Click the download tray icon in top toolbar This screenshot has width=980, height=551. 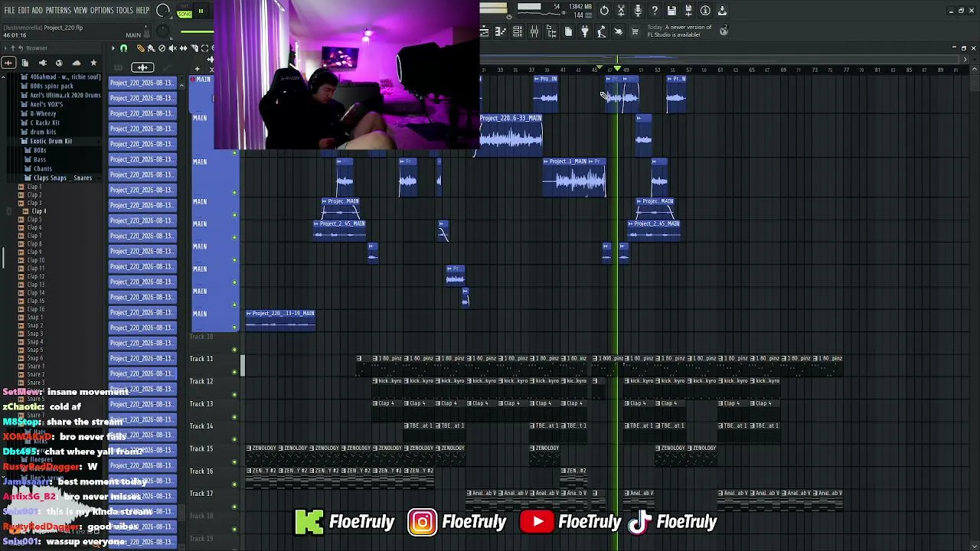(x=722, y=11)
